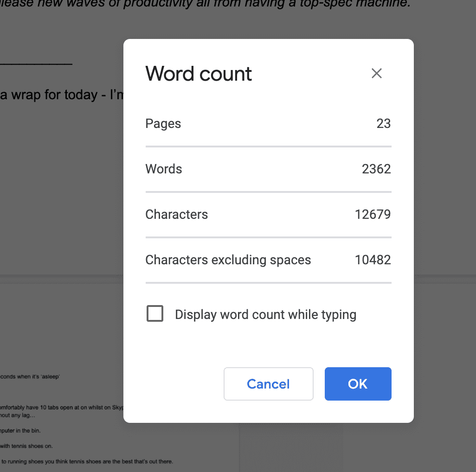Select the Characters count value 12679

[x=373, y=215]
